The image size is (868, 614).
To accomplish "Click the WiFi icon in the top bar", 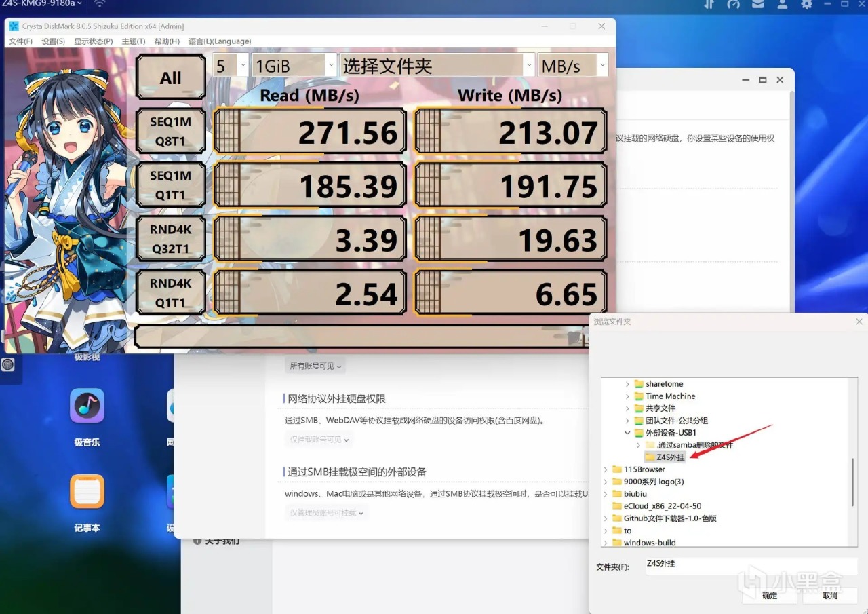I will (x=100, y=4).
